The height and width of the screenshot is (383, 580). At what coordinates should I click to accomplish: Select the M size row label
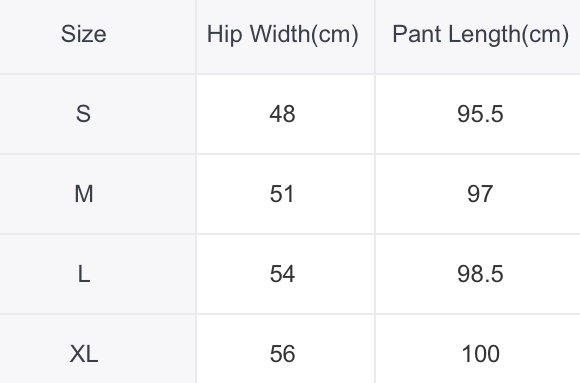coord(84,194)
